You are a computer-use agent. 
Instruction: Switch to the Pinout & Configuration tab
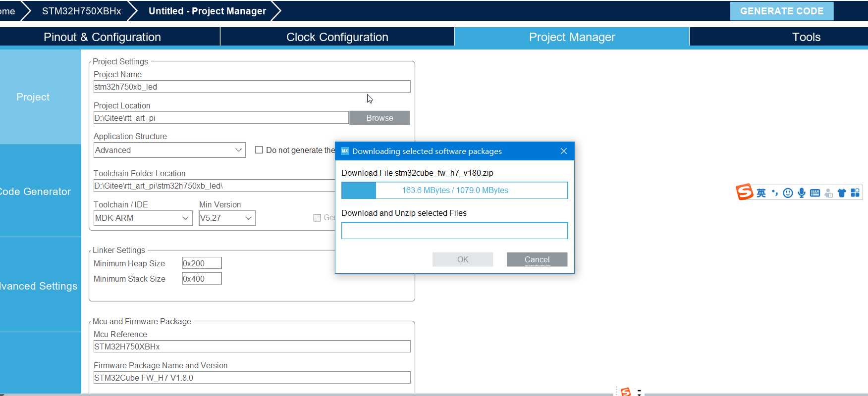pos(102,37)
